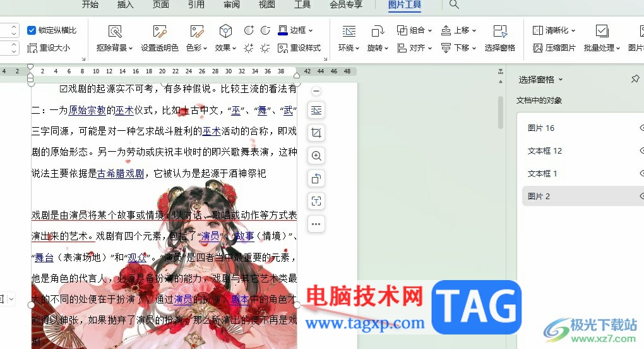Toggle lock aspect ratio (锁定纵横比) checkbox

point(31,30)
